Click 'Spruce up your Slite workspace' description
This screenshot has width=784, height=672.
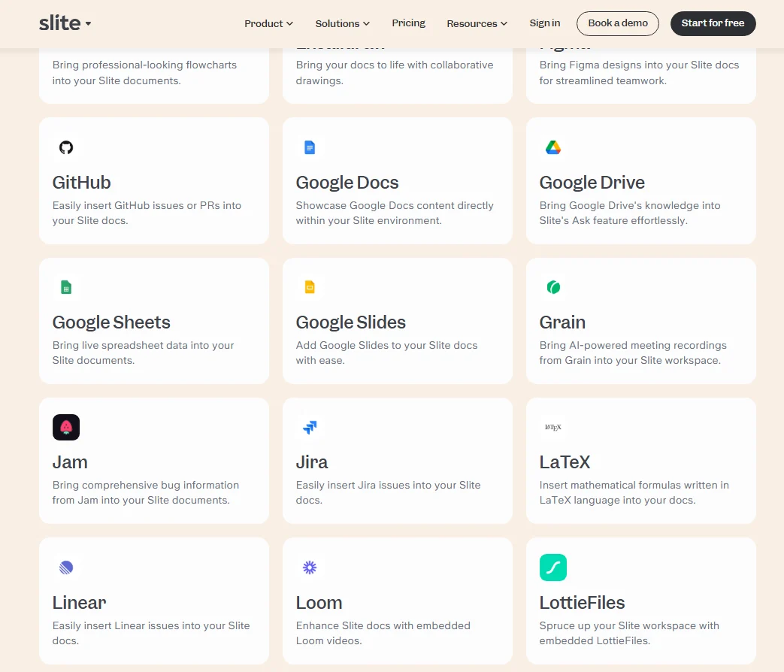pos(629,633)
